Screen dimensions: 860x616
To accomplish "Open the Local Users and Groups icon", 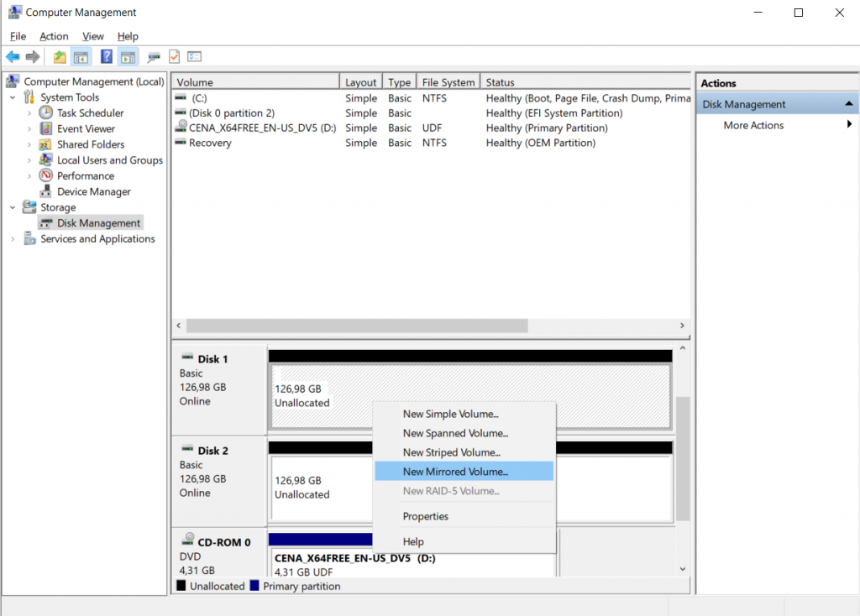I will [x=45, y=159].
